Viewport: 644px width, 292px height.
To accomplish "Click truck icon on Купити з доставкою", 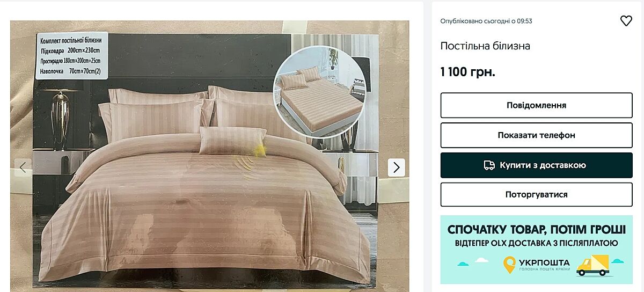I will [489, 165].
